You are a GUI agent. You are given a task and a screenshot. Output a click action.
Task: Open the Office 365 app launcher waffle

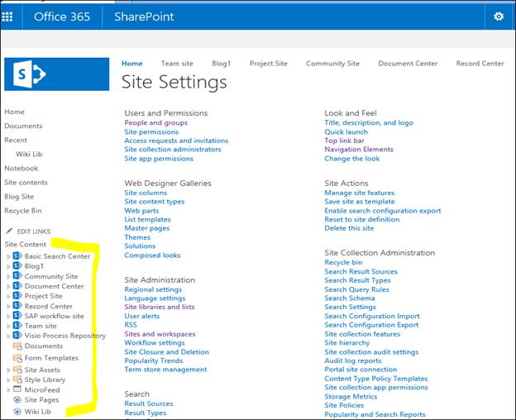coord(8,16)
